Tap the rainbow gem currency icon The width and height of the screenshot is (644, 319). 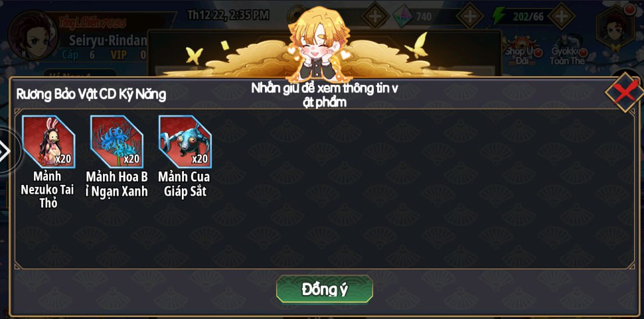[402, 16]
